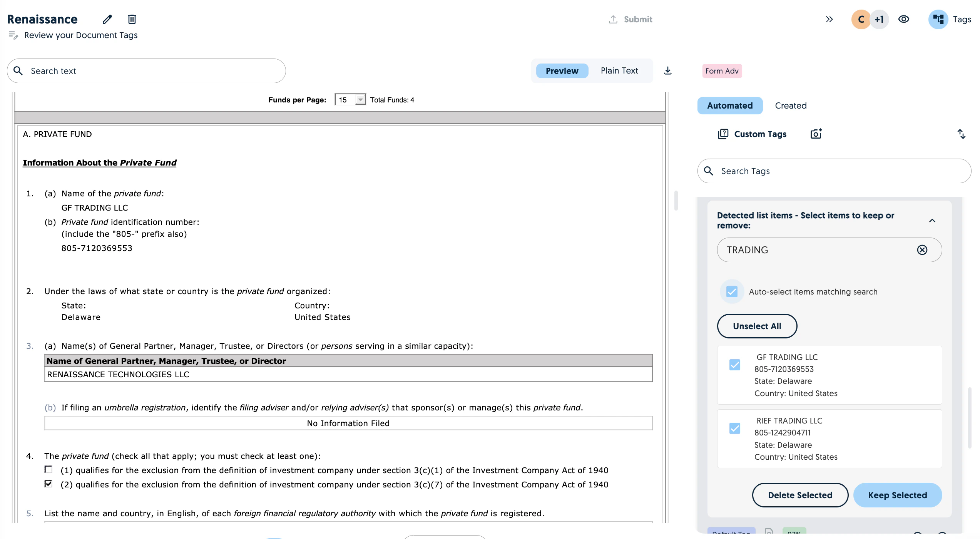Switch to the Plain Text tab

coord(619,71)
